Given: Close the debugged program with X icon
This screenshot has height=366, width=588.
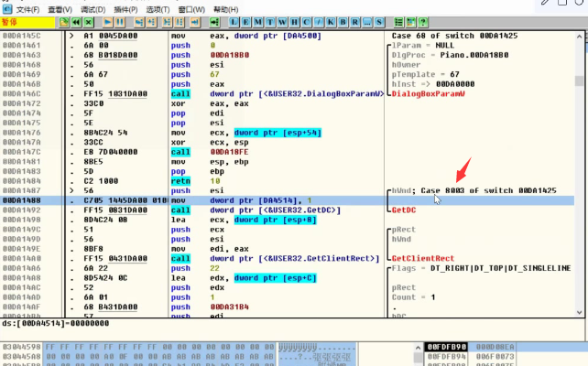Looking at the screenshot, I should point(89,23).
